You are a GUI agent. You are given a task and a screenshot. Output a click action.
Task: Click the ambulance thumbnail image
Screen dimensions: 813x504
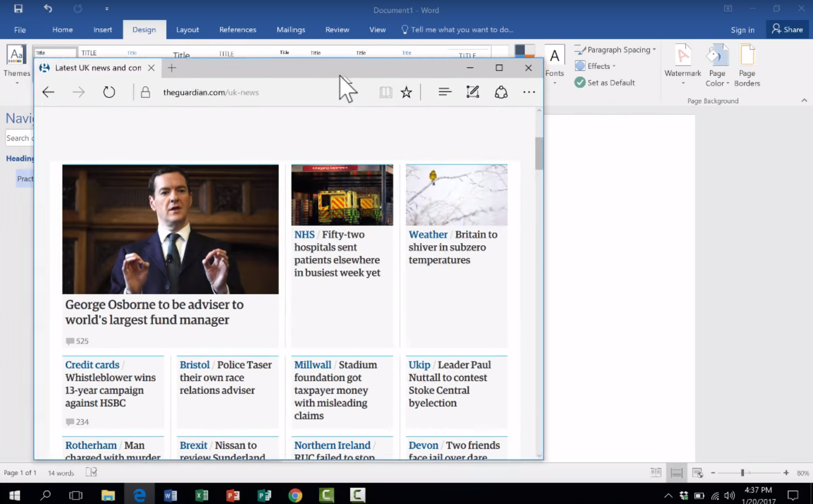[342, 195]
